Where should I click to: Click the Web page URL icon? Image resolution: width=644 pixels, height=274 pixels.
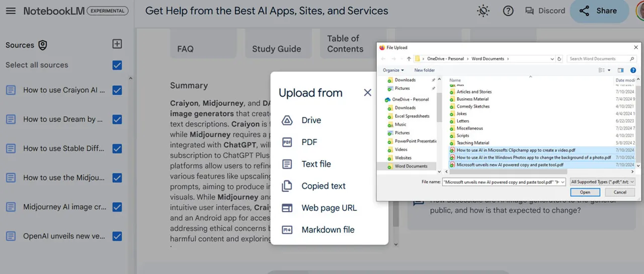click(x=287, y=208)
